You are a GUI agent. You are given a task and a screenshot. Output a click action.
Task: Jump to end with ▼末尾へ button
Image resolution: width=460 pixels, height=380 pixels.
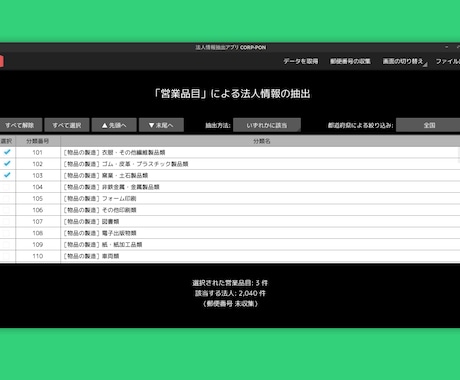[161, 125]
